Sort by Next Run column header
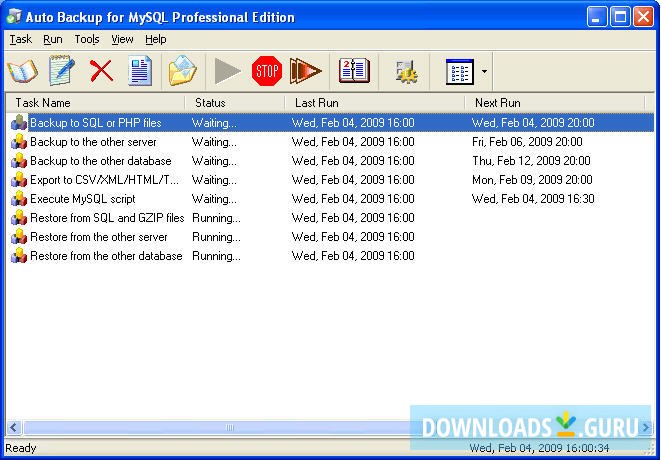Viewport: 661px width, 460px height. pos(555,103)
